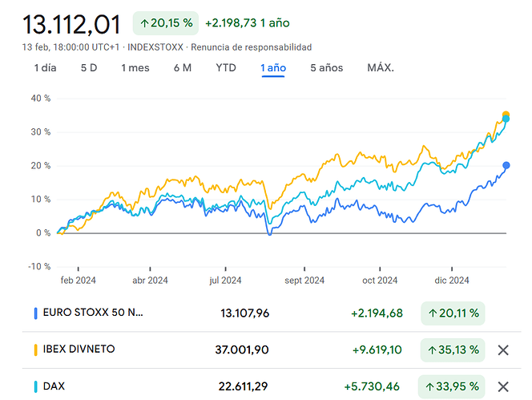Click the INDEXSTOXX exchange label
532x400 pixels.
[x=155, y=47]
